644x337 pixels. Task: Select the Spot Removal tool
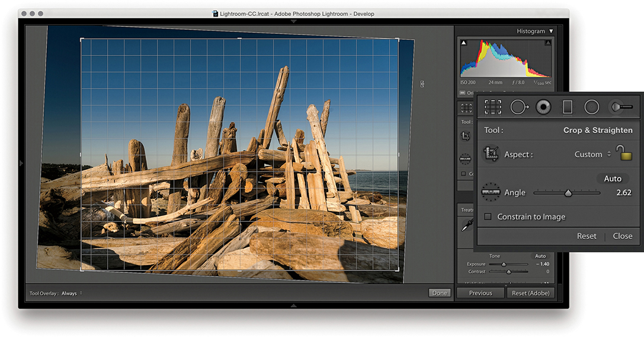[519, 107]
